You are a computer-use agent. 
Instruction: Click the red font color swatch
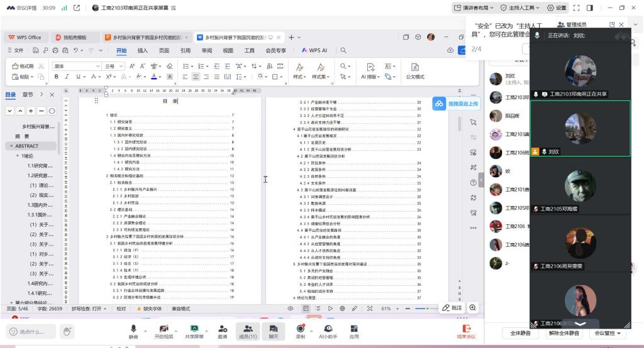tap(154, 77)
